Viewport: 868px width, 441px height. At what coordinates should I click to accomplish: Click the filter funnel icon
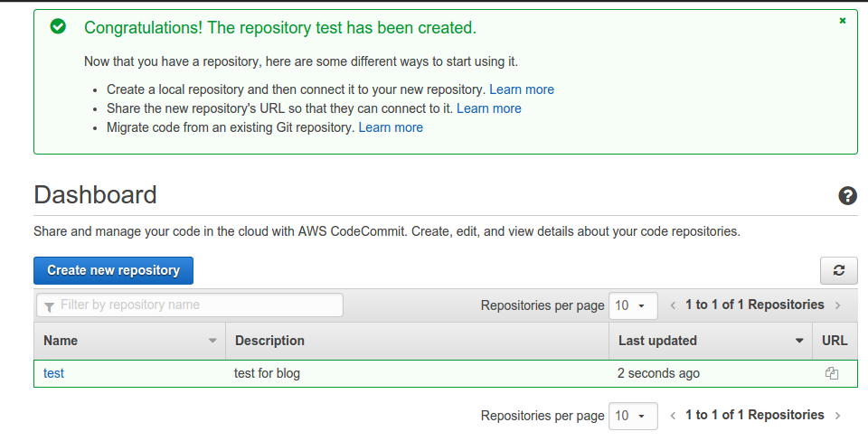click(49, 306)
